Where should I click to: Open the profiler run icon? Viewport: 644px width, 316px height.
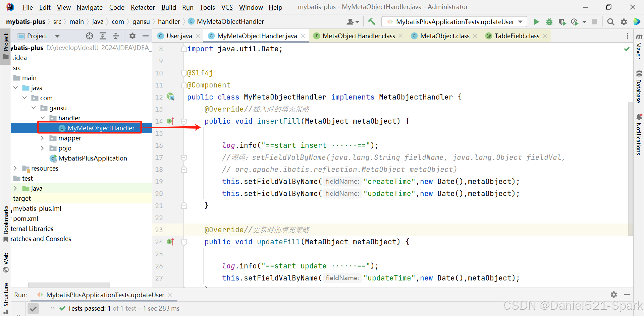coord(575,22)
